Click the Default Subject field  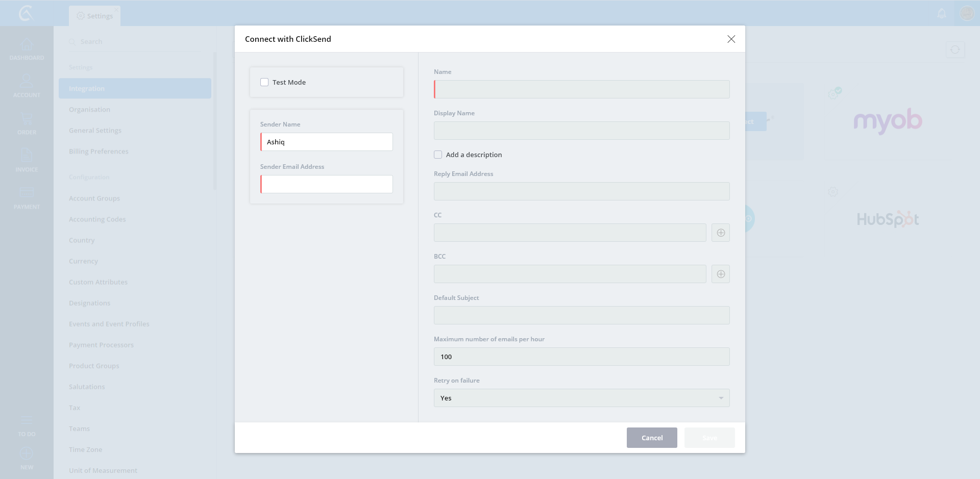[x=581, y=315]
